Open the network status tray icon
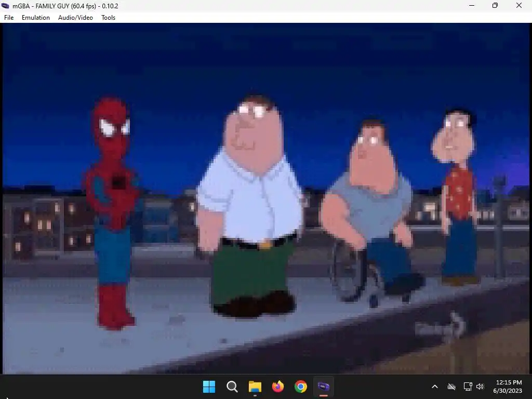The height and width of the screenshot is (399, 532). click(468, 387)
